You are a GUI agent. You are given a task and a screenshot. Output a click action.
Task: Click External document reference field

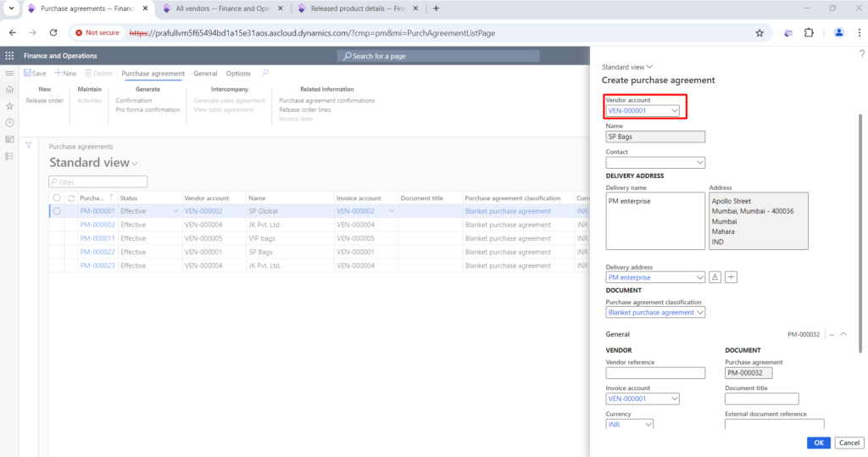click(x=775, y=424)
